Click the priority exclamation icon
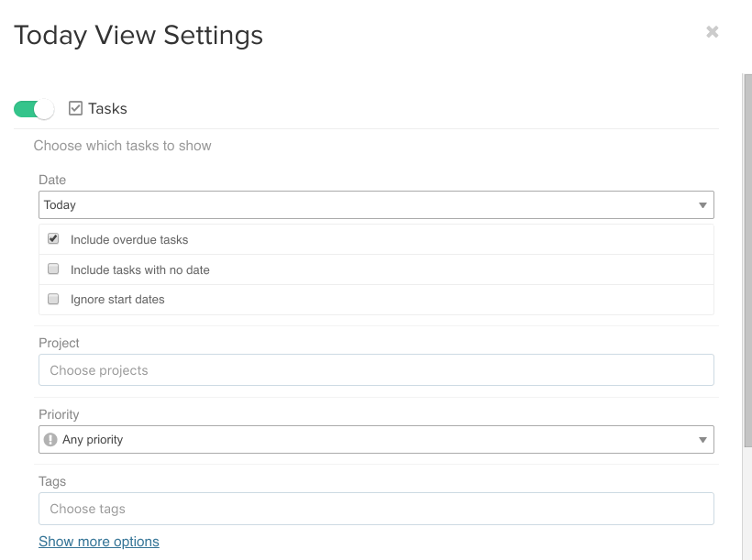Screen dimensions: 752x560 (x=50, y=440)
